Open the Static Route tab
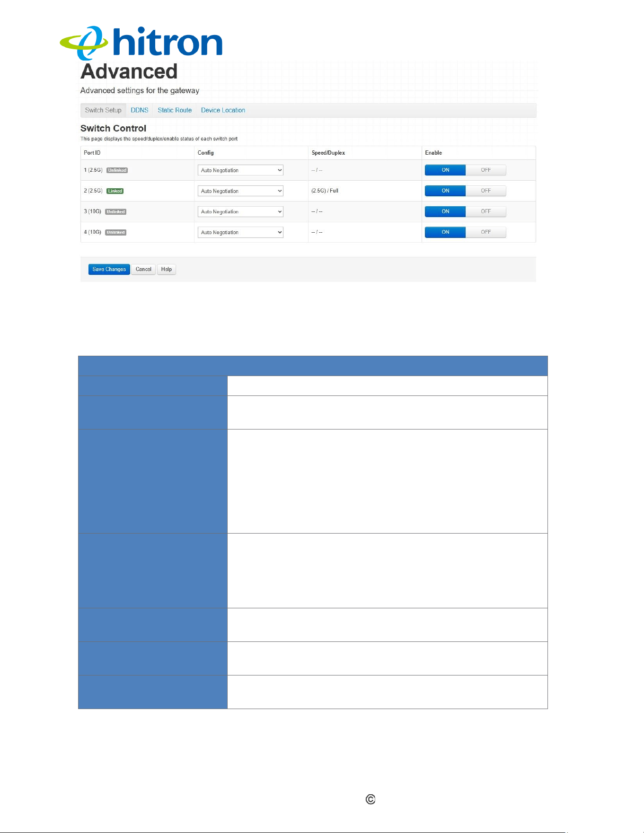644x833 pixels. [175, 110]
